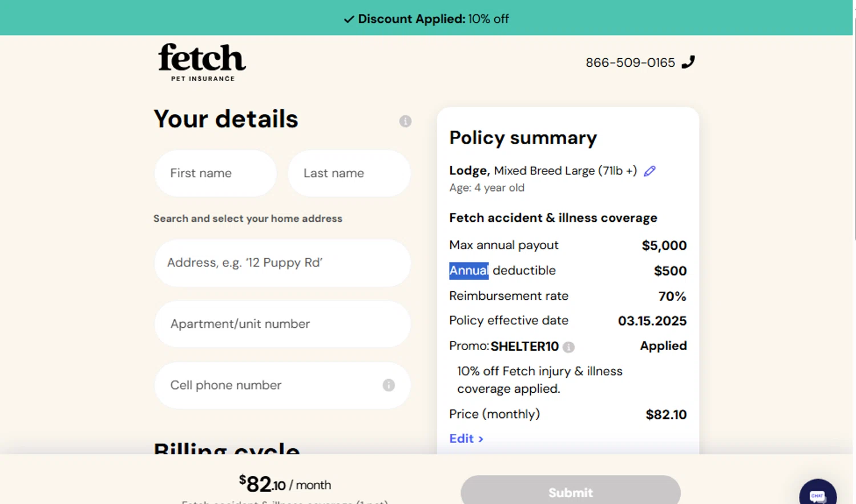The height and width of the screenshot is (504, 856).
Task: Click the 10% off Fetch injury coverage note
Action: point(540,380)
